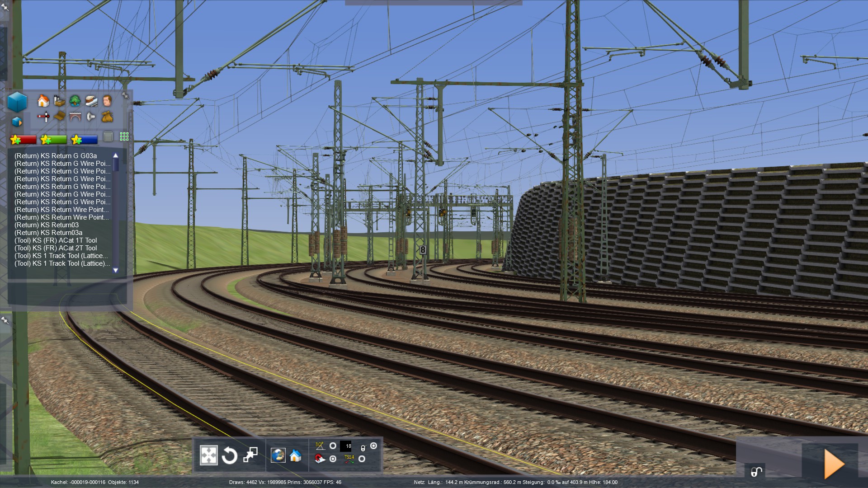Click the object list scroll-up arrow
This screenshot has width=868, height=488.
[115, 155]
